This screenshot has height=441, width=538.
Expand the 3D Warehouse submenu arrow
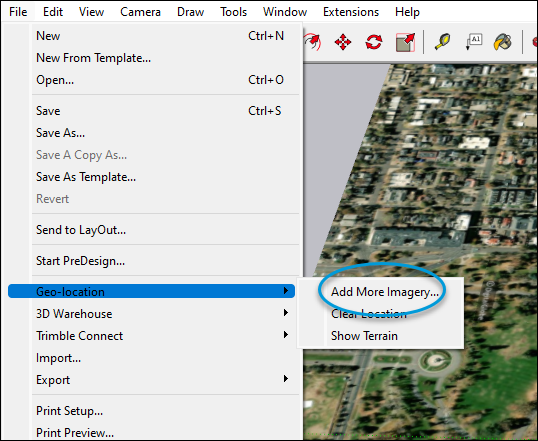click(x=285, y=313)
